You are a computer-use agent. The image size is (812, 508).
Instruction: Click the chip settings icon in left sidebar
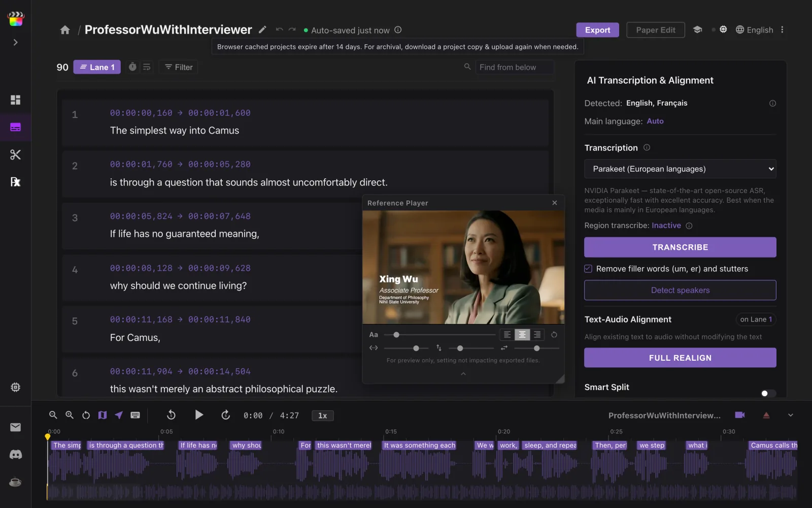point(15,387)
